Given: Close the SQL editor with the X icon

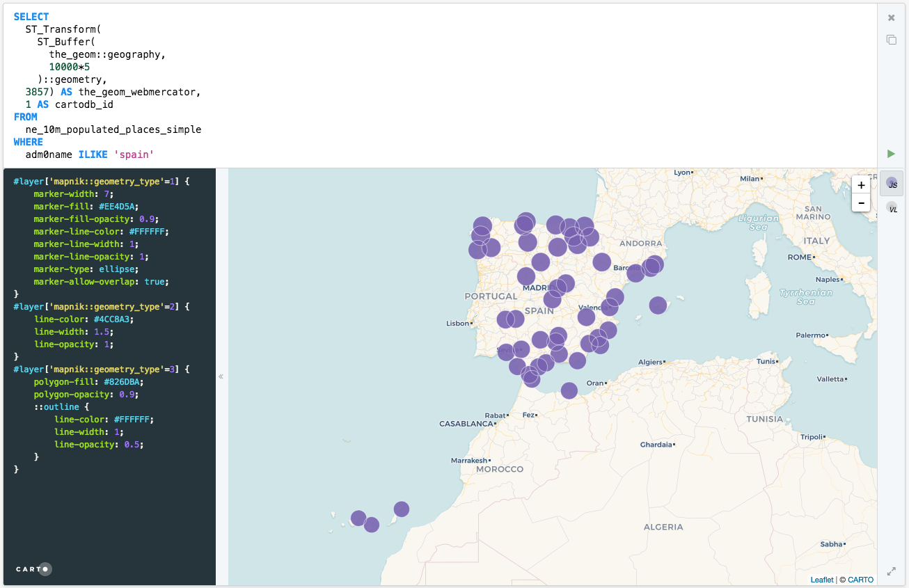Looking at the screenshot, I should click(891, 17).
